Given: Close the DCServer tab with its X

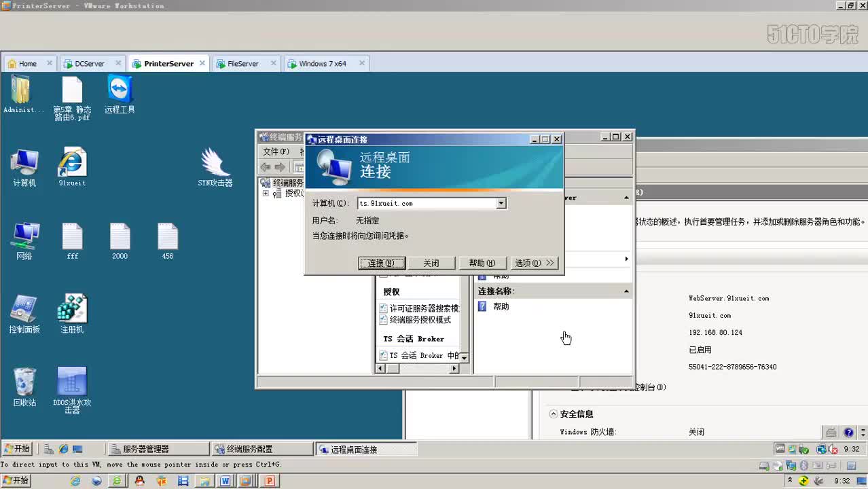Looking at the screenshot, I should (x=118, y=63).
